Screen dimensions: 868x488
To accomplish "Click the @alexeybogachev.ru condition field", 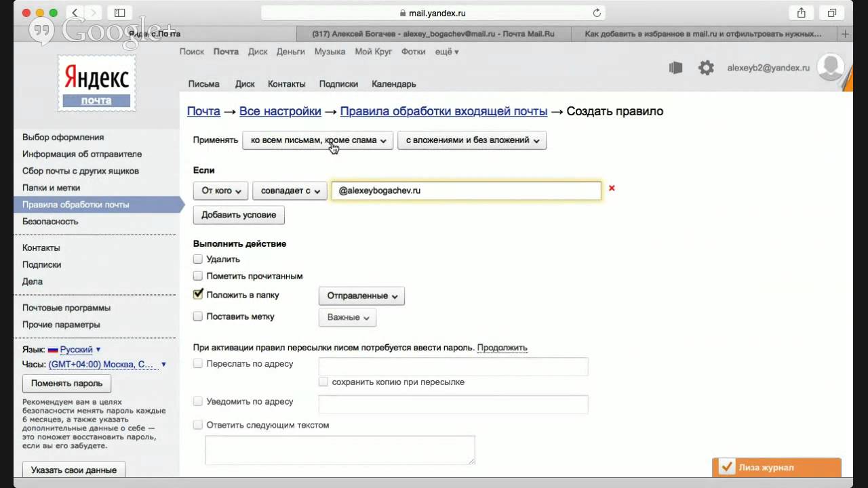I will (x=467, y=190).
